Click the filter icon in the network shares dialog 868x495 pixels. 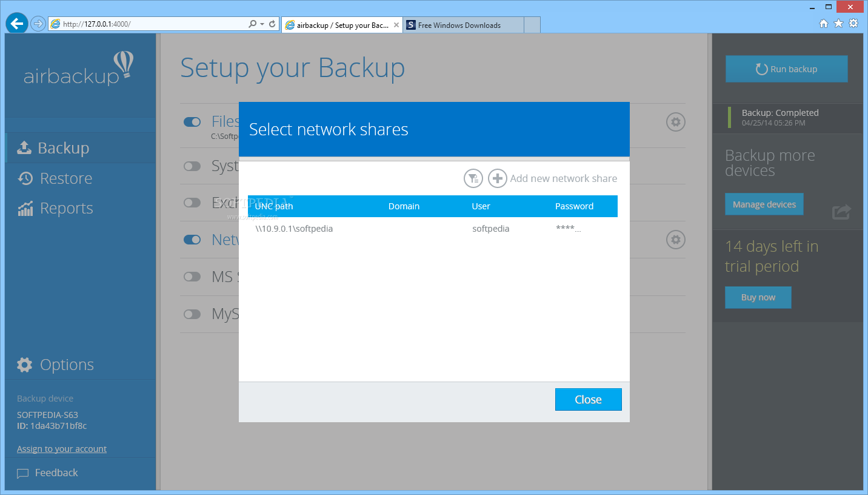(473, 178)
